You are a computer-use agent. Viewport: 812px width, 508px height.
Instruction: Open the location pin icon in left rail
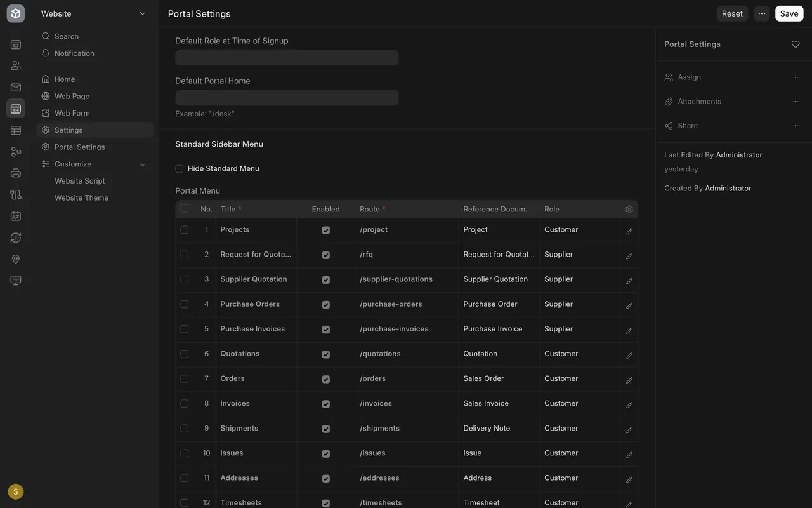(16, 259)
